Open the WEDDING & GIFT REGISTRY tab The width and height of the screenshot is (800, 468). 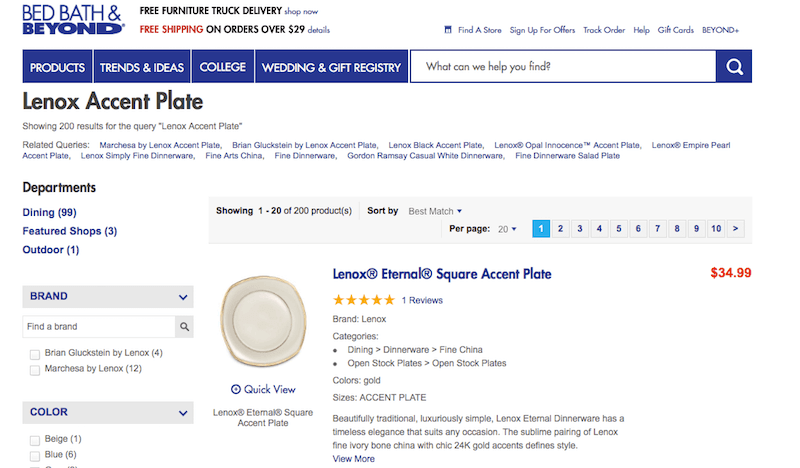coord(332,66)
